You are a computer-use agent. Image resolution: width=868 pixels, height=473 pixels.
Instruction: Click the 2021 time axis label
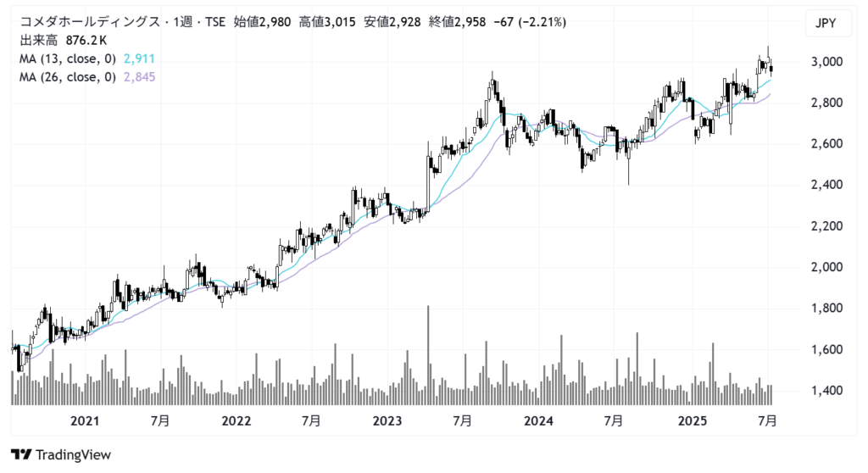point(85,421)
